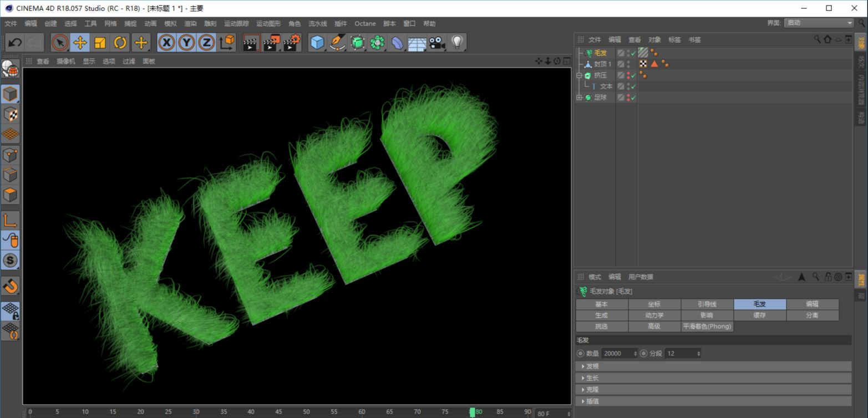
Task: Switch to the 平滑着色(Phong) tab
Action: click(x=707, y=327)
